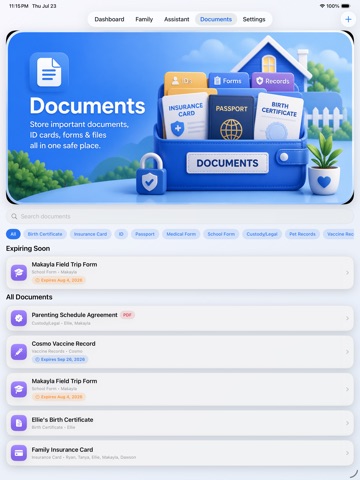This screenshot has height=480, width=360.
Task: Open chevron of Makayla Field Trip Form in All Documents
Action: [x=347, y=389]
